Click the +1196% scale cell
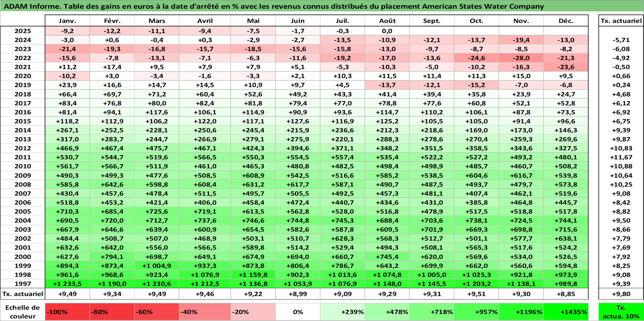Screen dimensions: 644x321 click(521, 312)
